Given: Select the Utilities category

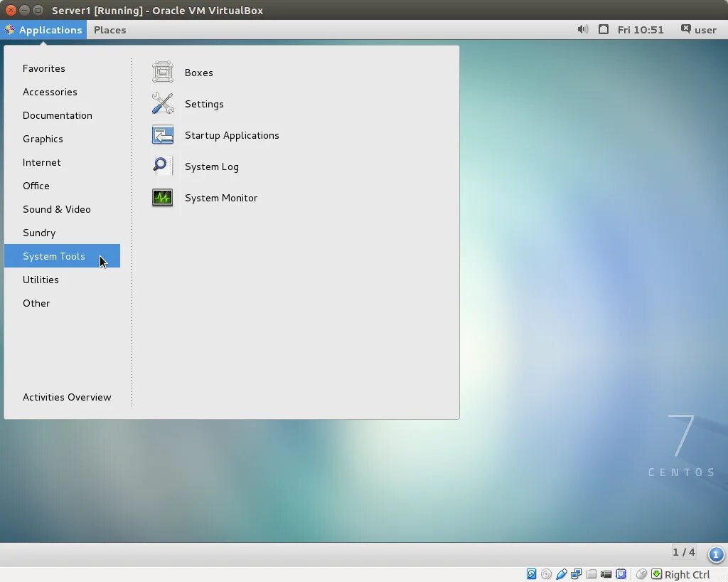Looking at the screenshot, I should pos(63,279).
